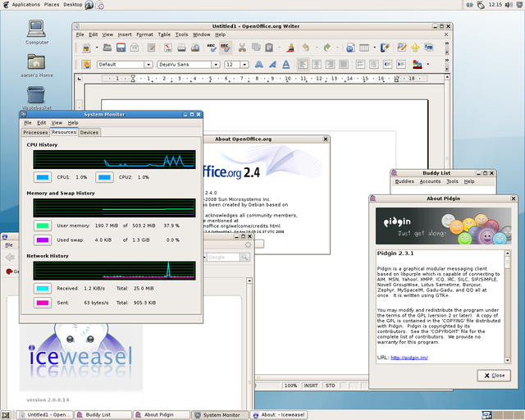Cut selection with the scissors icon
Screen dimensions: 525x420
coord(242,48)
